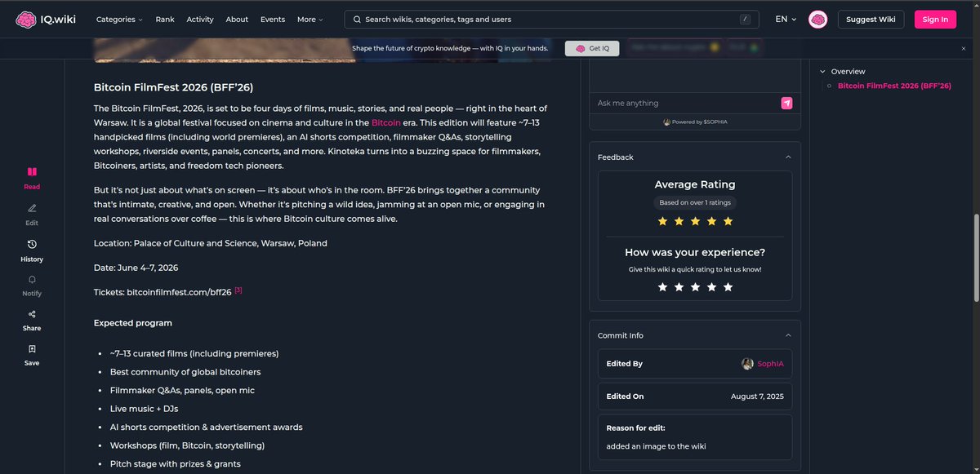Jump to Bitcoin FilmFest 2026 outline entry
Image resolution: width=980 pixels, height=474 pixels.
point(894,86)
